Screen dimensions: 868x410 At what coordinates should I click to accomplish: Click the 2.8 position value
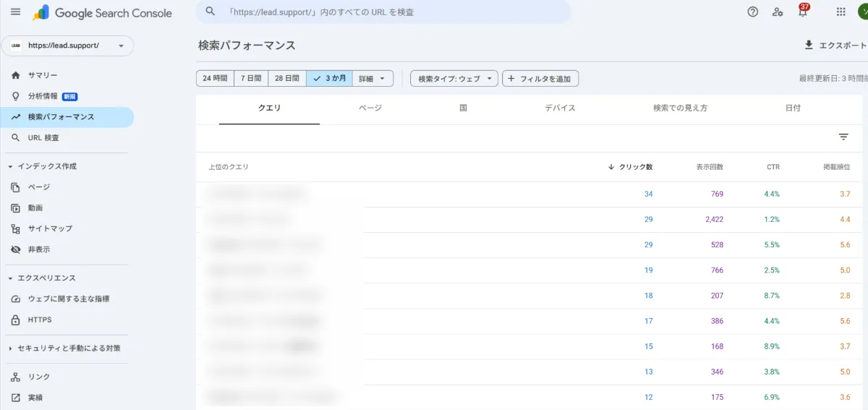click(845, 296)
